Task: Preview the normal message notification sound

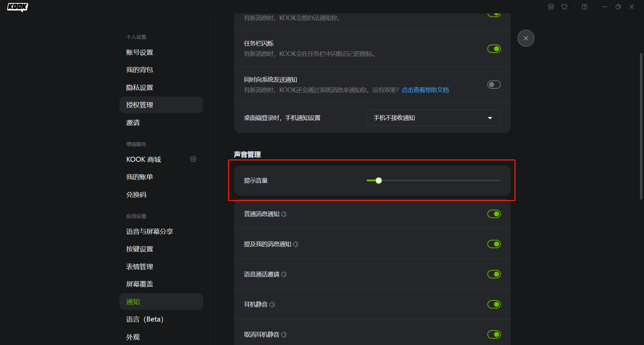Action: pos(284,214)
